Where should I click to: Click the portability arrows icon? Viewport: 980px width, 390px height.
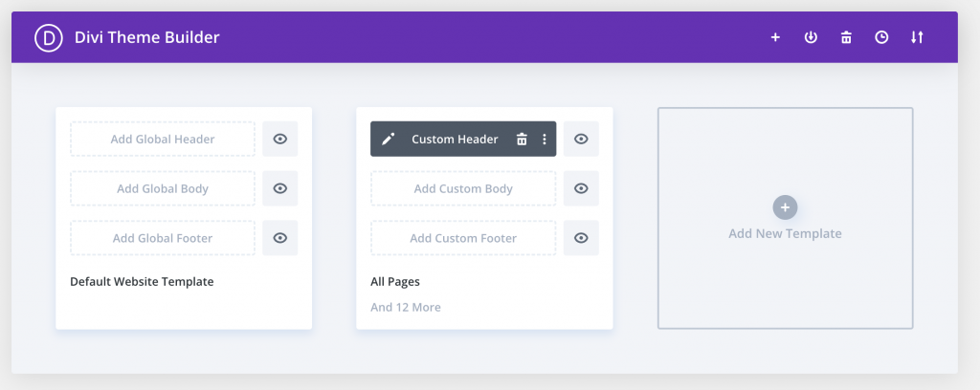tap(917, 38)
